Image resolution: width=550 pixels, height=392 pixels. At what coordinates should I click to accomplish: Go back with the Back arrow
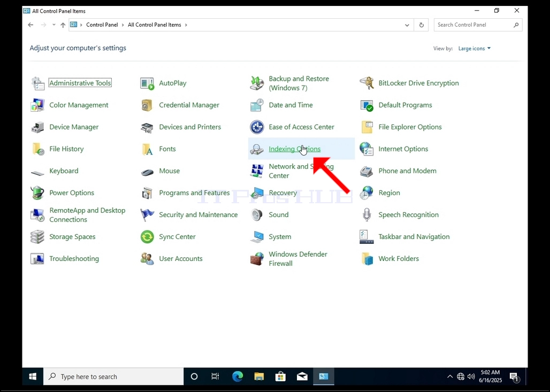pos(30,25)
